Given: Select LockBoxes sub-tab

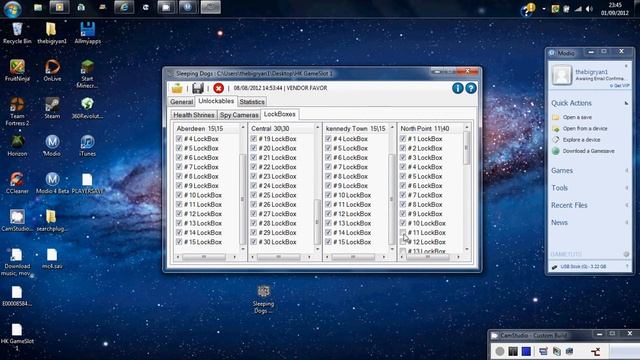Looking at the screenshot, I should tap(280, 114).
